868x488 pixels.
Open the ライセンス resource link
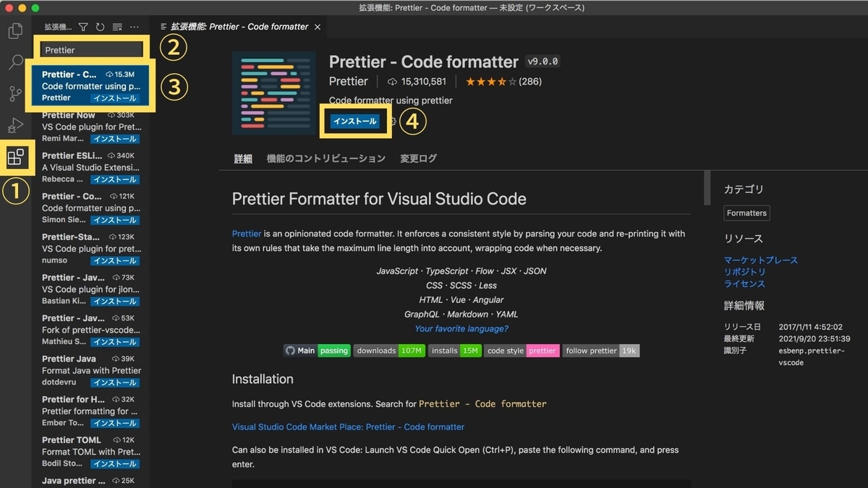point(745,284)
